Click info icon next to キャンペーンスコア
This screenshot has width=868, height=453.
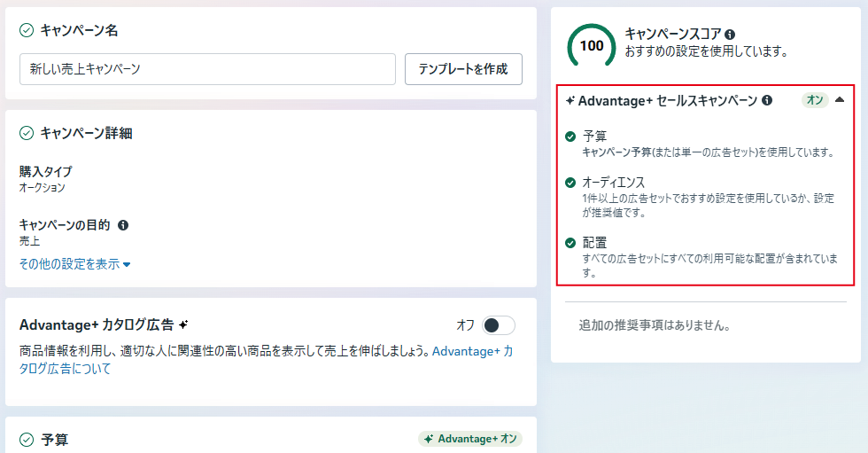[730, 35]
